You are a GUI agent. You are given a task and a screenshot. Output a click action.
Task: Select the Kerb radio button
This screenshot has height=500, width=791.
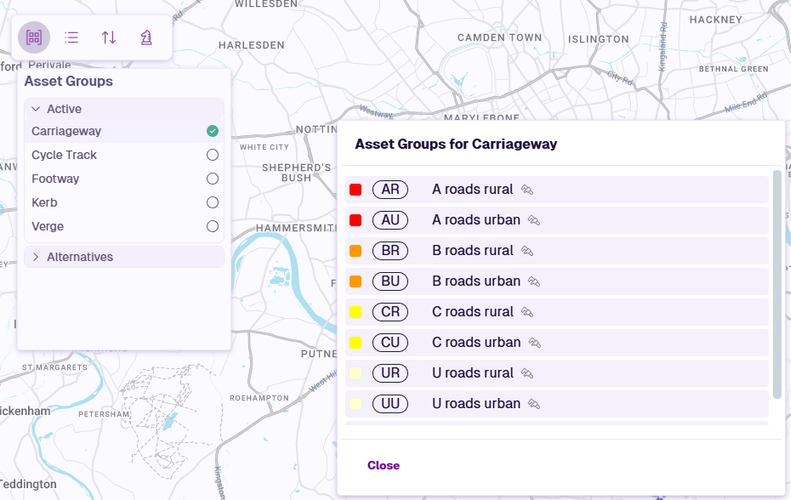(212, 202)
